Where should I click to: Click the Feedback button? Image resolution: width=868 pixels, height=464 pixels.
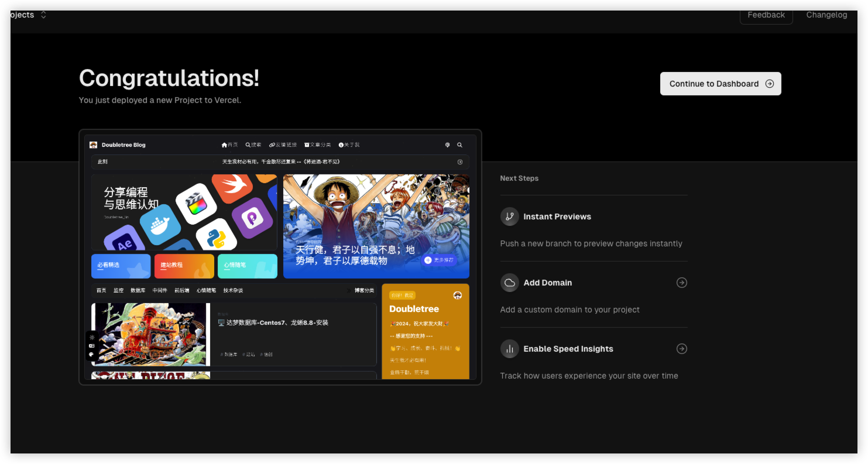766,15
